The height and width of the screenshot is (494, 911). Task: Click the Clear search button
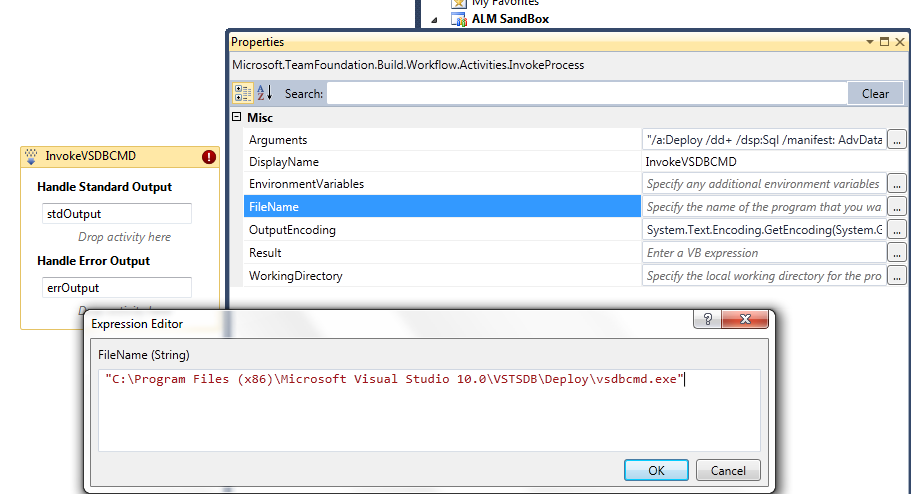875,94
